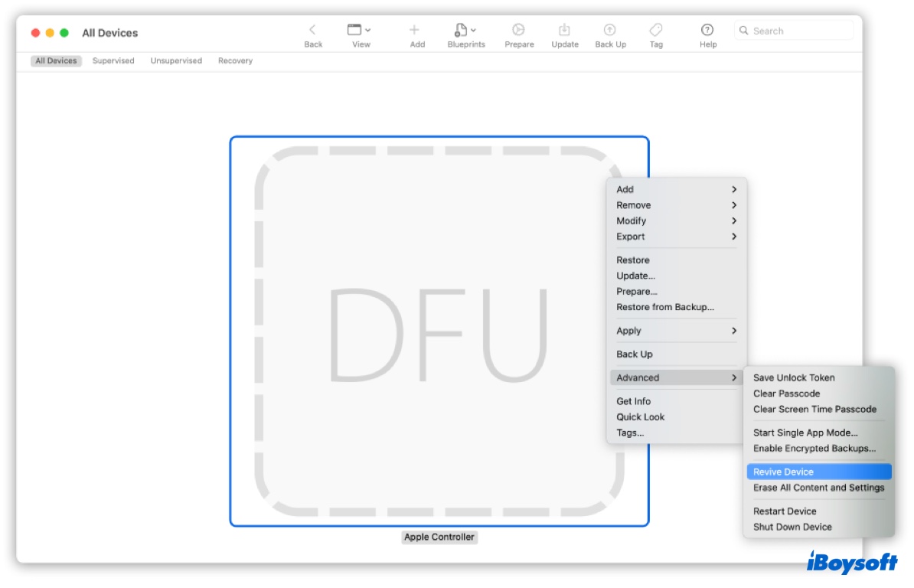Click the Back navigation icon
Viewport: 914px width, 588px height.
[x=312, y=29]
